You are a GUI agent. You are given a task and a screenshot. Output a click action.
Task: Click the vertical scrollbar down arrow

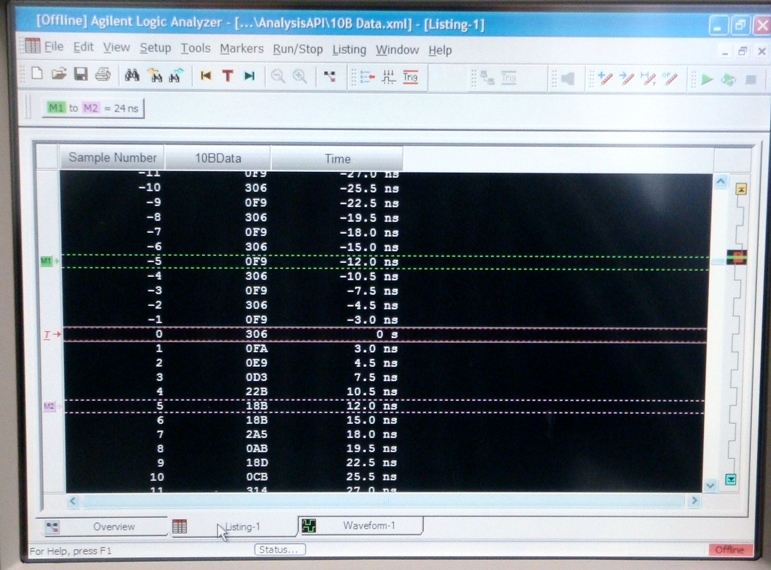point(710,486)
